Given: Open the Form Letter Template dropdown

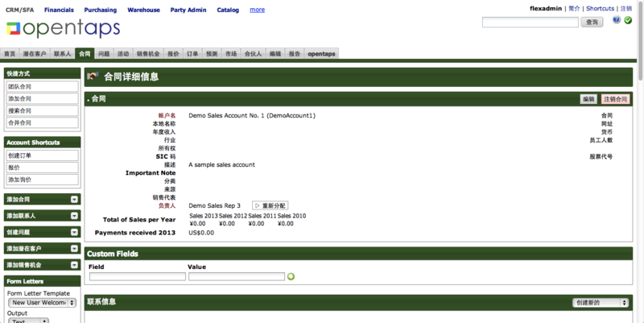Looking at the screenshot, I should pyautogui.click(x=43, y=302).
